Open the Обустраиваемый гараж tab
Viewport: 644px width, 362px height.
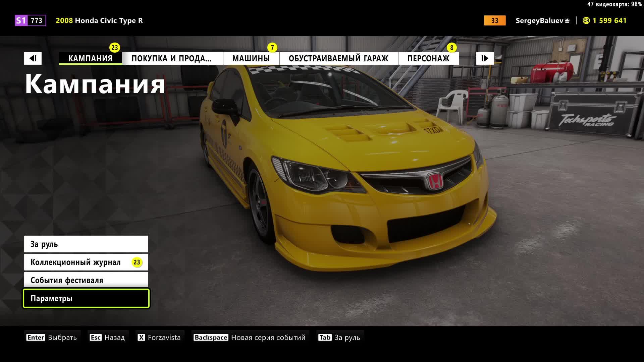point(338,58)
